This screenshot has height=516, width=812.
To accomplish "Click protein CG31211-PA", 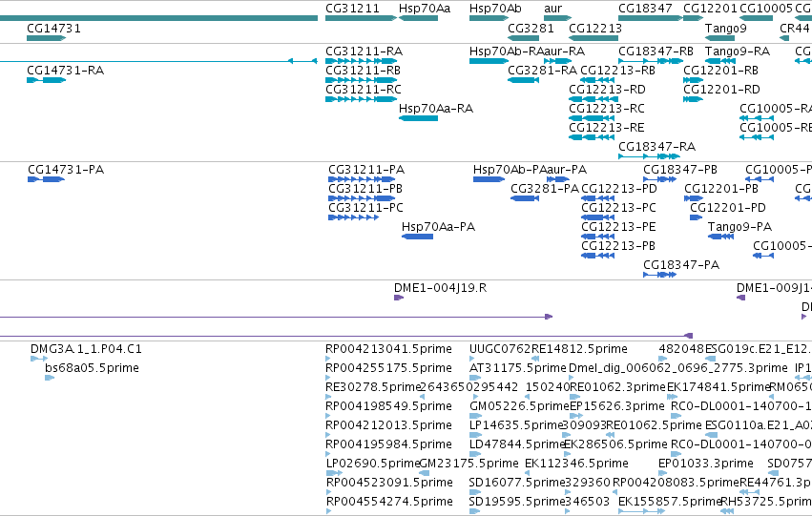I will pos(362,179).
